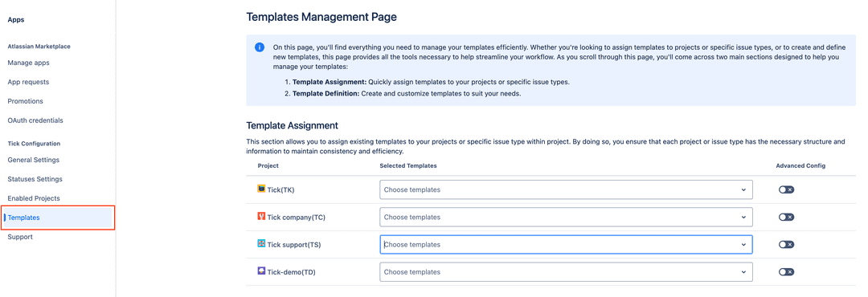This screenshot has height=297, width=868.
Task: Enable Advanced Config for Tick company(TC)
Action: [786, 218]
